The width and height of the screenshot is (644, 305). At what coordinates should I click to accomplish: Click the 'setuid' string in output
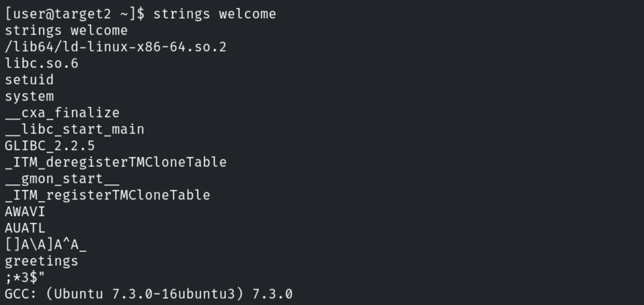(29, 80)
